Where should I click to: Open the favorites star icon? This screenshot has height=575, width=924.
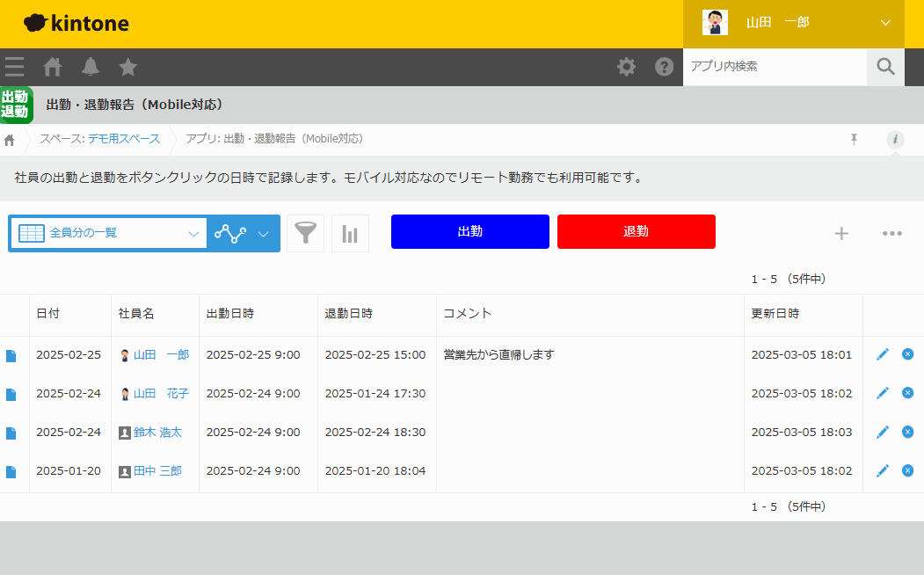click(x=128, y=67)
